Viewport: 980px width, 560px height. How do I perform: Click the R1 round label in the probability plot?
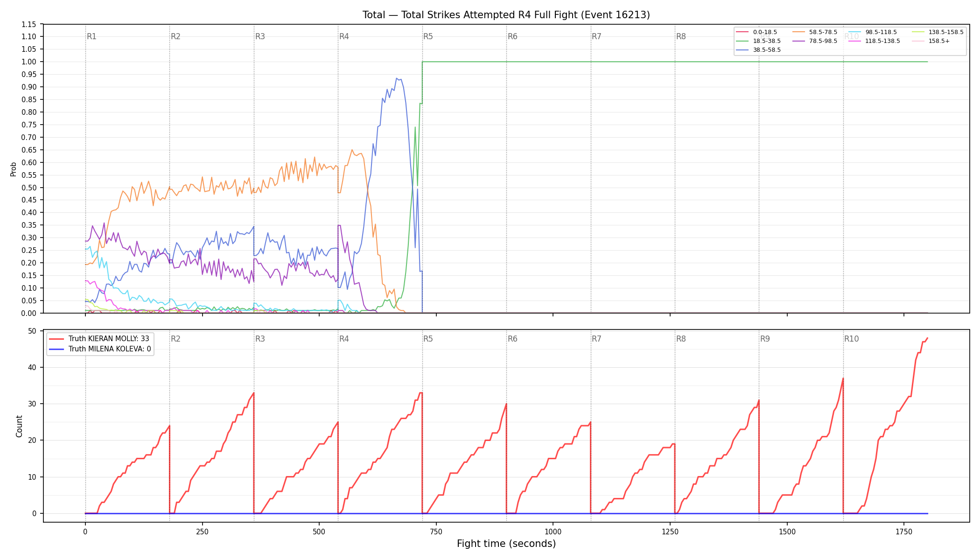coord(91,36)
